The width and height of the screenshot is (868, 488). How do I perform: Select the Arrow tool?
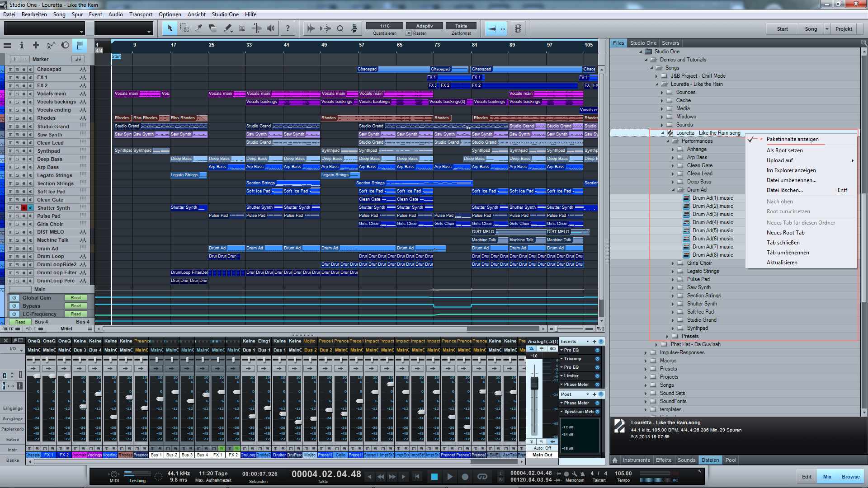(170, 28)
